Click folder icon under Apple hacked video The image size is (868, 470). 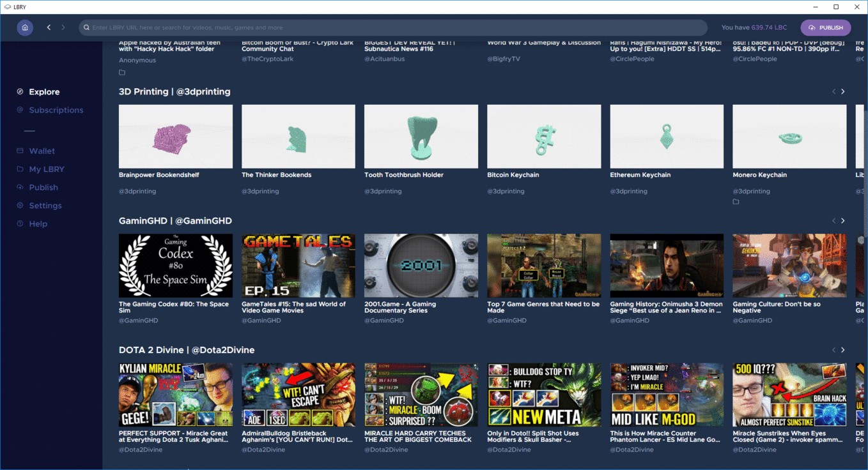tap(122, 72)
